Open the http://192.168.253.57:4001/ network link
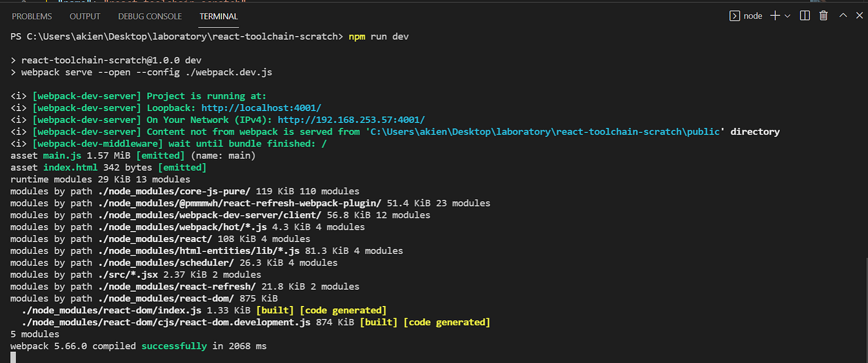This screenshot has height=363, width=868. point(352,120)
